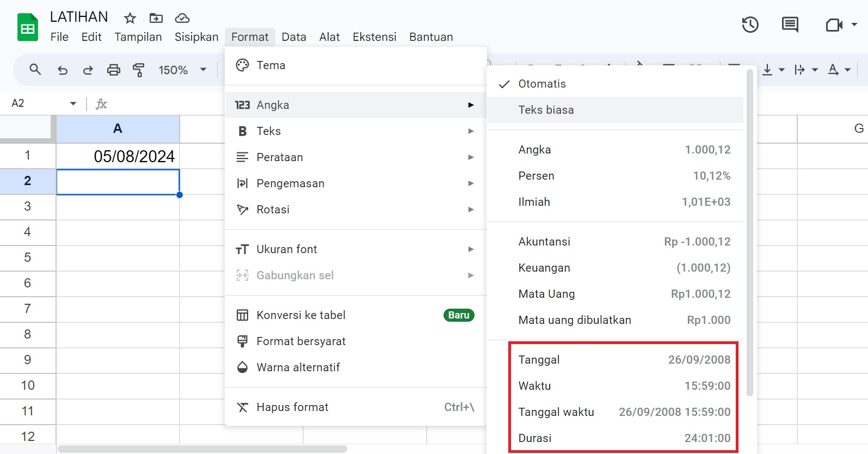Star the LATIHAN document

tap(130, 19)
